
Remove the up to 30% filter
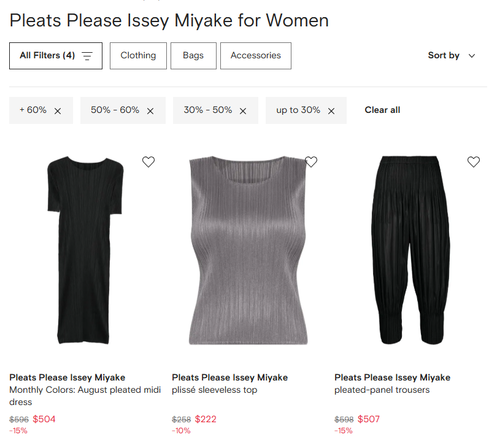331,111
